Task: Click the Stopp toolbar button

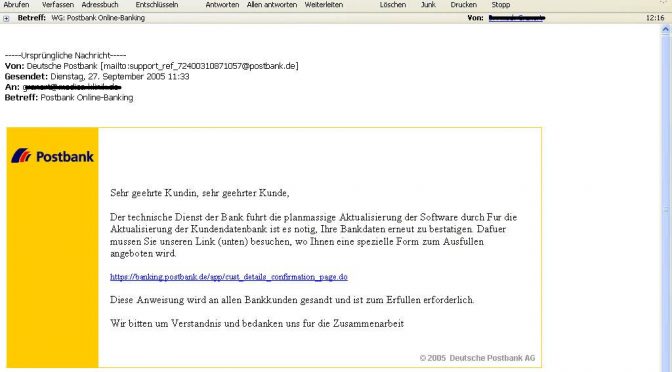Action: [x=501, y=5]
